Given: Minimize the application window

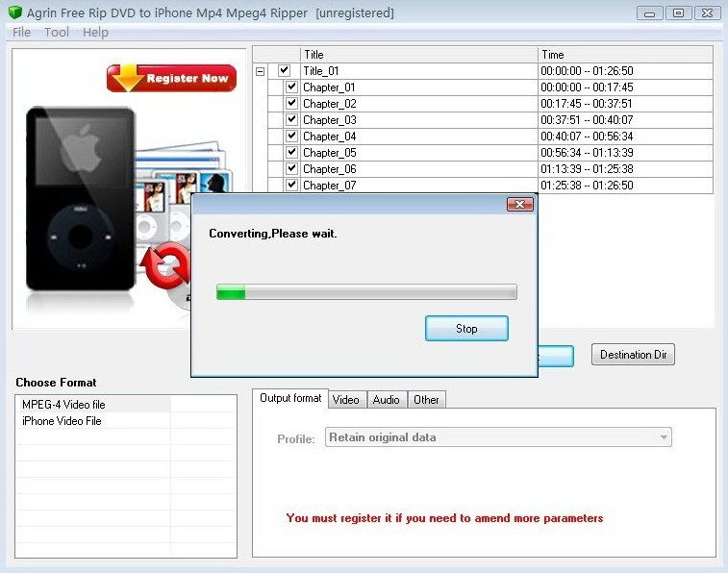Looking at the screenshot, I should (x=649, y=13).
